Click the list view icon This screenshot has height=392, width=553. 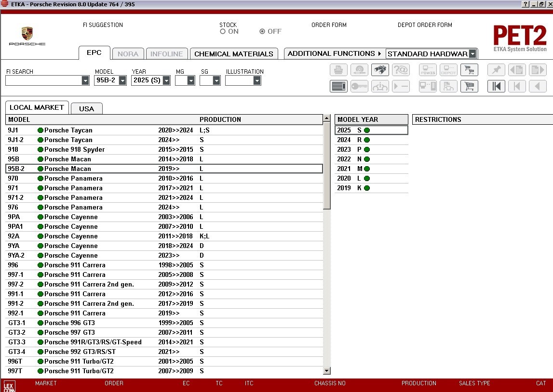(338, 86)
